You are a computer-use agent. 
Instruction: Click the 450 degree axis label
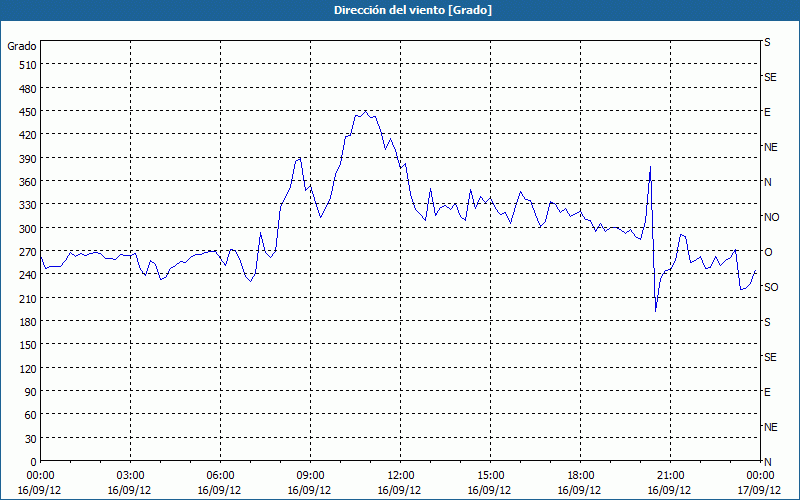28,112
